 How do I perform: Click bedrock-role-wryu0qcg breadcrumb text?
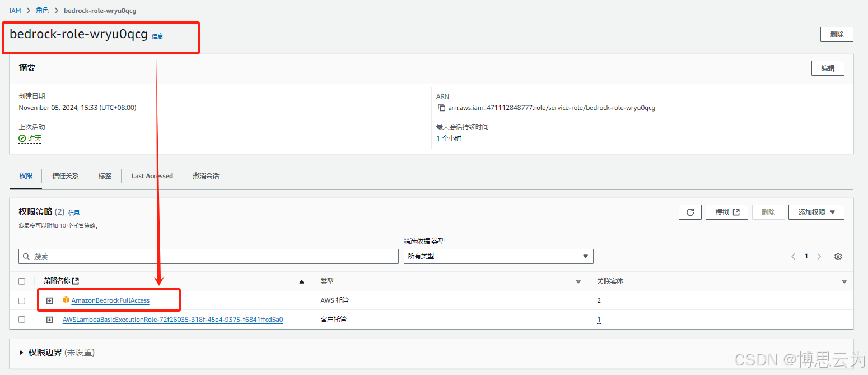tap(100, 11)
